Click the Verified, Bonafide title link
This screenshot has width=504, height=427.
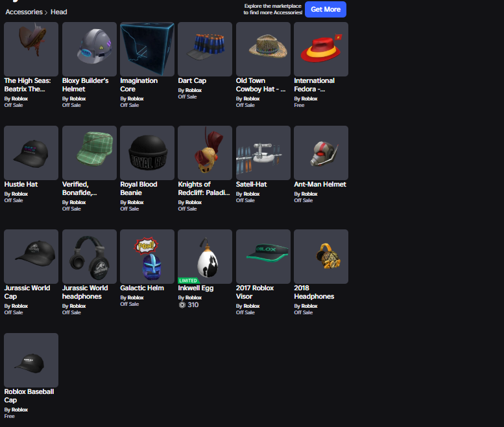pyautogui.click(x=79, y=189)
